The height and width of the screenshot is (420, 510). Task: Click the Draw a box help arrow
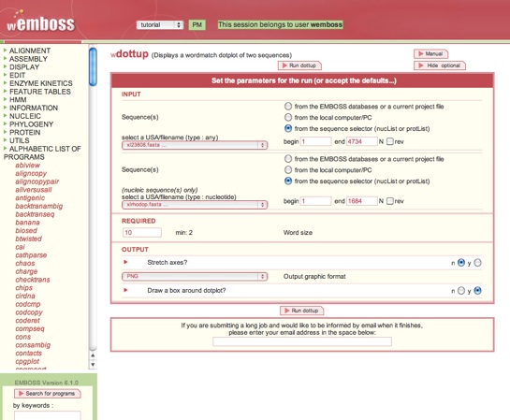pyautogui.click(x=125, y=290)
